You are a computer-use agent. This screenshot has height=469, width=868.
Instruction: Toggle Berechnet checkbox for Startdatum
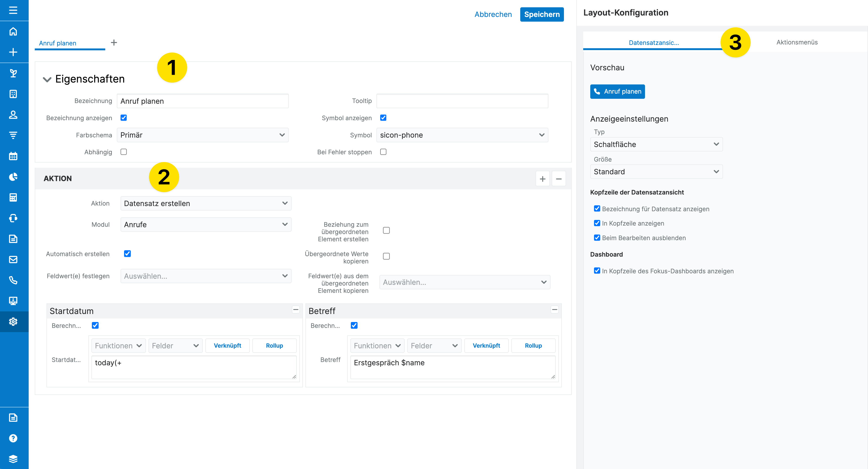tap(95, 325)
